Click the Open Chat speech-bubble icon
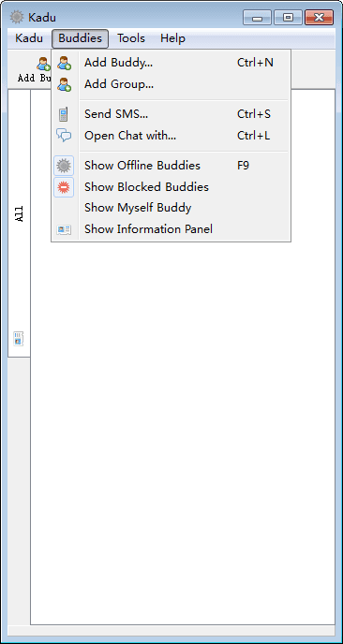The height and width of the screenshot is (644, 343). click(64, 135)
